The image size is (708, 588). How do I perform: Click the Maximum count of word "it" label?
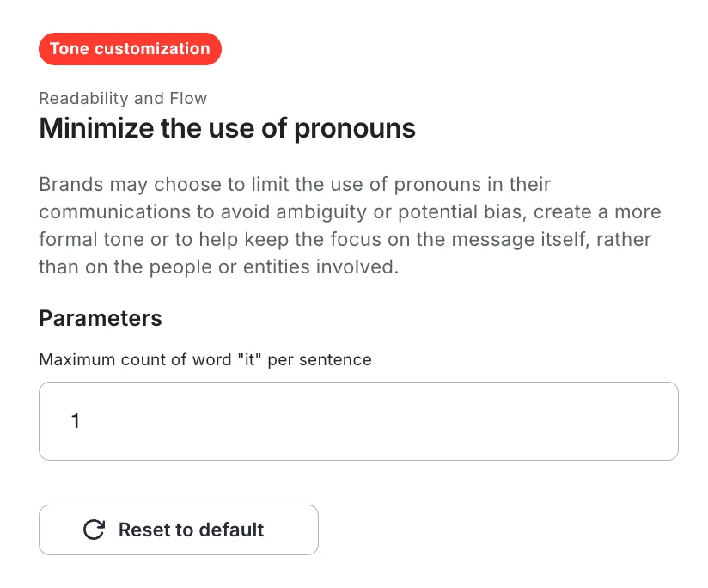(x=205, y=359)
